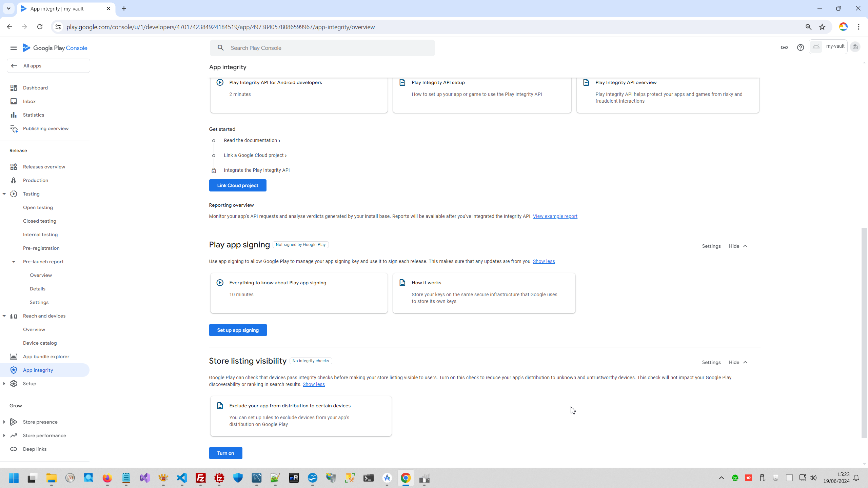The height and width of the screenshot is (488, 868).
Task: Open Closed testing in the sidebar
Action: 39,221
